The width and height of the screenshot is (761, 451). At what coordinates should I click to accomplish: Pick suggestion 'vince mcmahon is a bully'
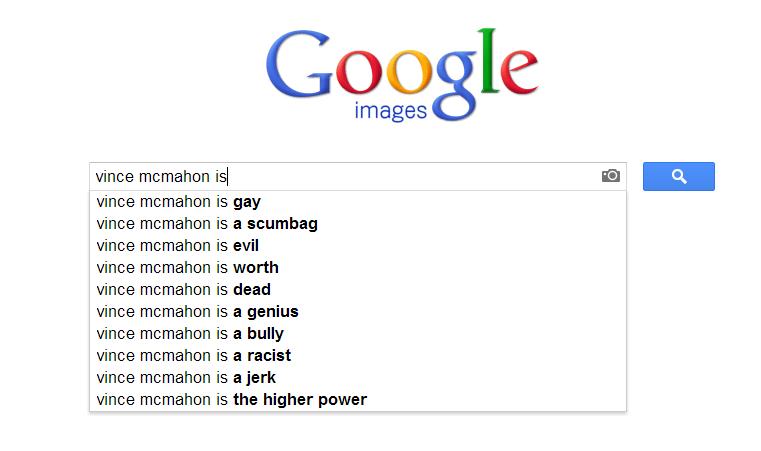click(358, 334)
